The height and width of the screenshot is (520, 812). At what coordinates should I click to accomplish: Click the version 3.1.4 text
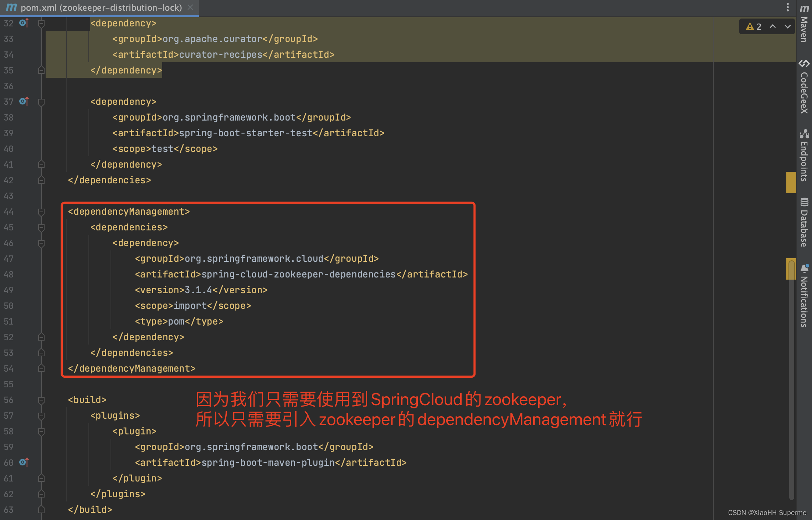tap(199, 290)
